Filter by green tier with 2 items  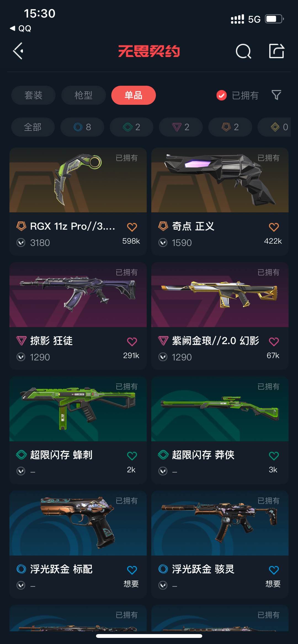(x=132, y=127)
